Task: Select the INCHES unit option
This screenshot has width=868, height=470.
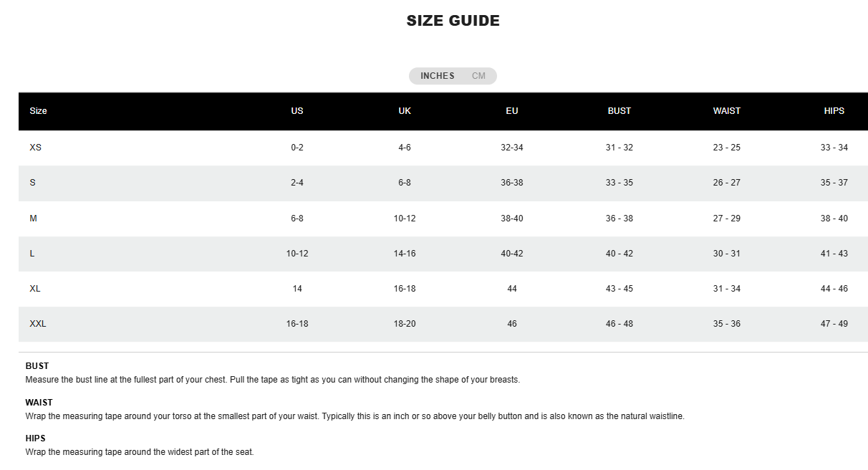Action: (437, 76)
